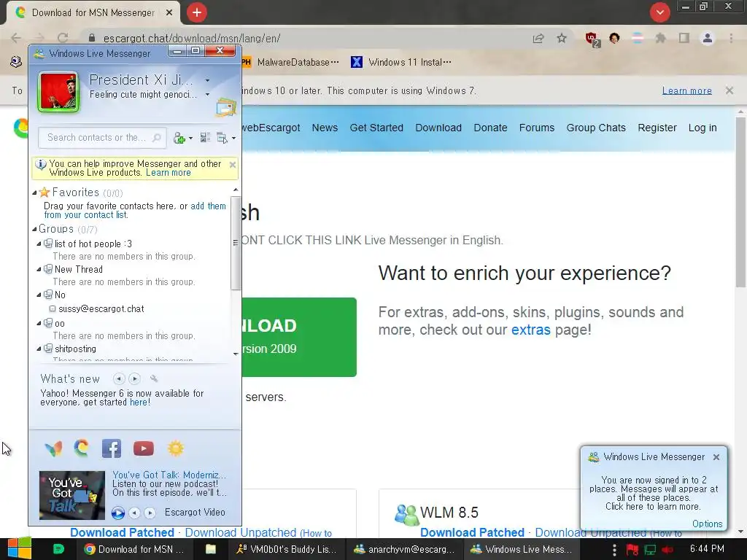Click the extras page link
Image resolution: width=747 pixels, height=560 pixels.
[531, 330]
